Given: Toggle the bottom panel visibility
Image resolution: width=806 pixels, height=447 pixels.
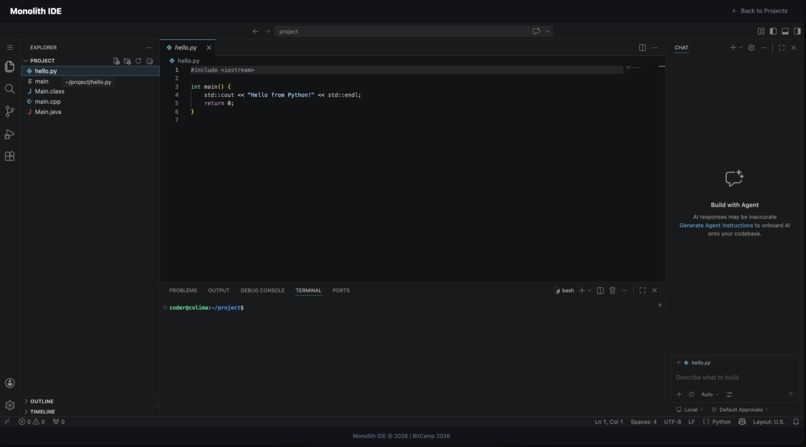Looking at the screenshot, I should click(x=785, y=31).
